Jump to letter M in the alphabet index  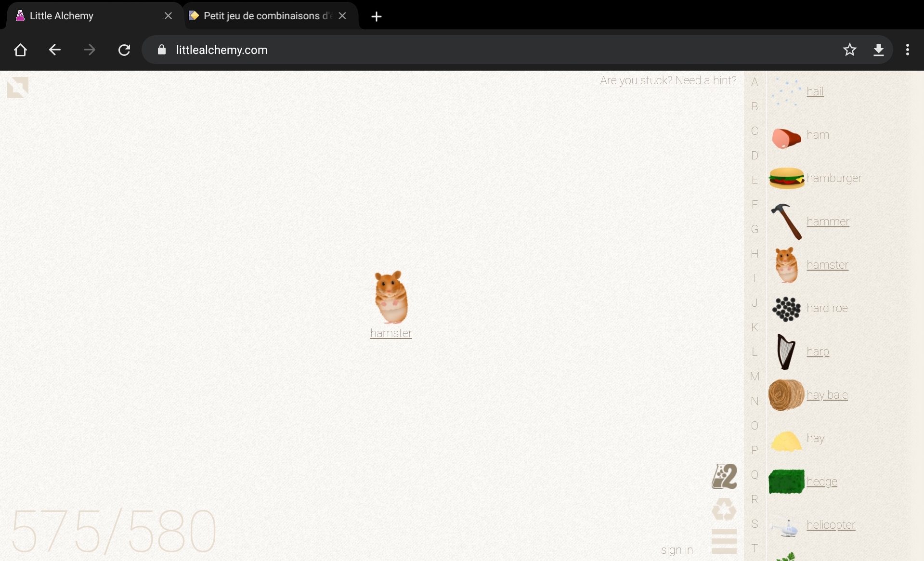pos(755,377)
